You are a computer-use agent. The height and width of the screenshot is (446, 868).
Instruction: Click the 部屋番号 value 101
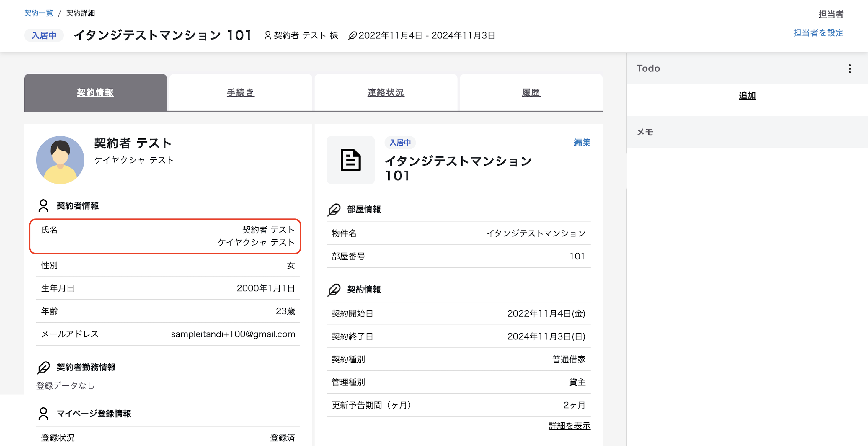click(x=577, y=256)
